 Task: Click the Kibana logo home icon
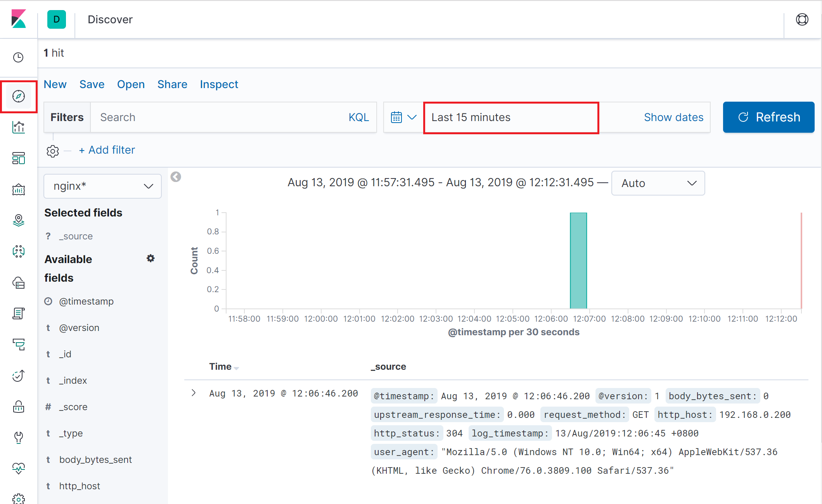[19, 19]
